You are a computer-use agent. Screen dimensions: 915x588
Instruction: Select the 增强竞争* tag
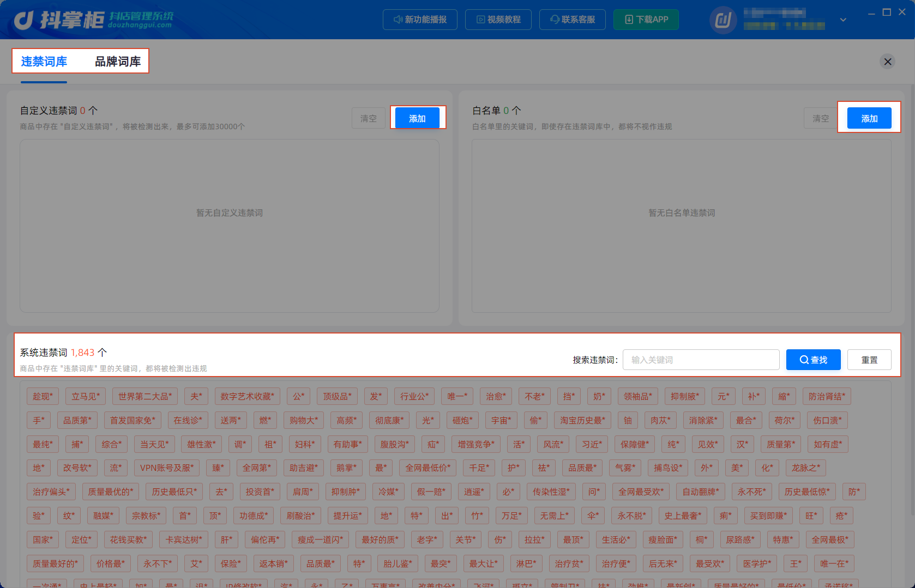pos(476,445)
